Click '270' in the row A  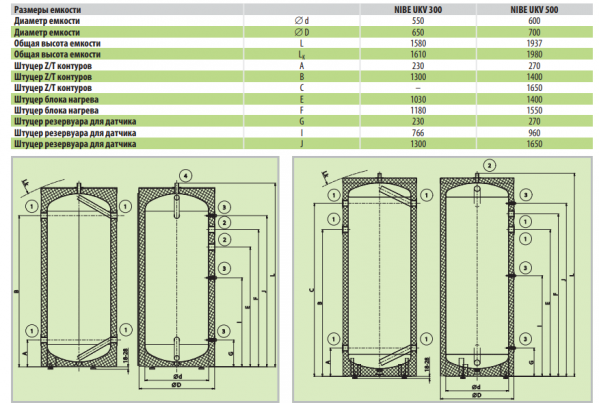pos(534,66)
